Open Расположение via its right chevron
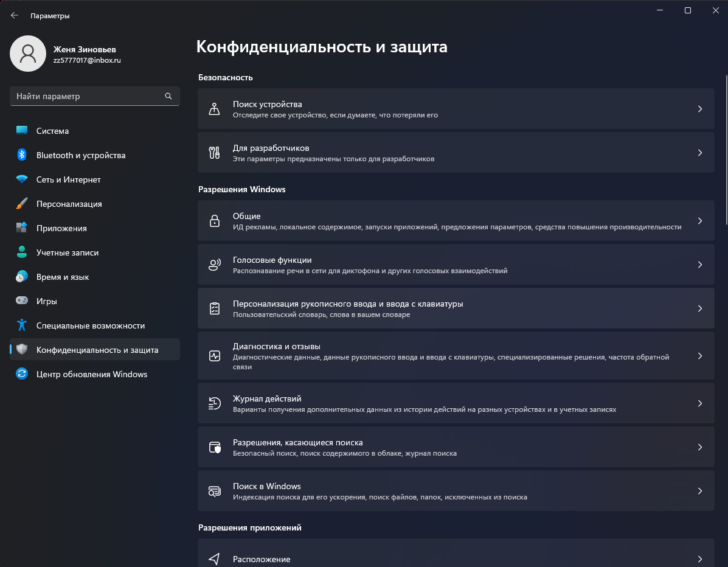 (699, 558)
